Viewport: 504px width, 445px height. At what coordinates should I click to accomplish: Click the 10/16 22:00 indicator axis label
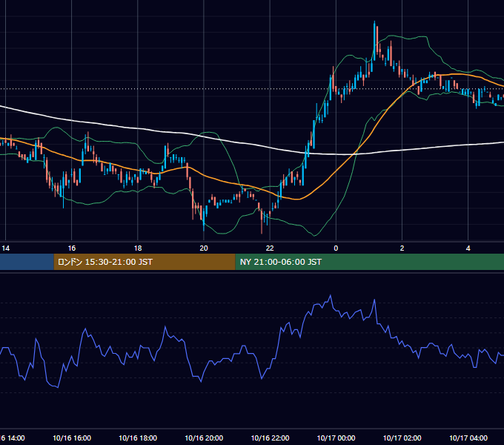click(x=270, y=438)
